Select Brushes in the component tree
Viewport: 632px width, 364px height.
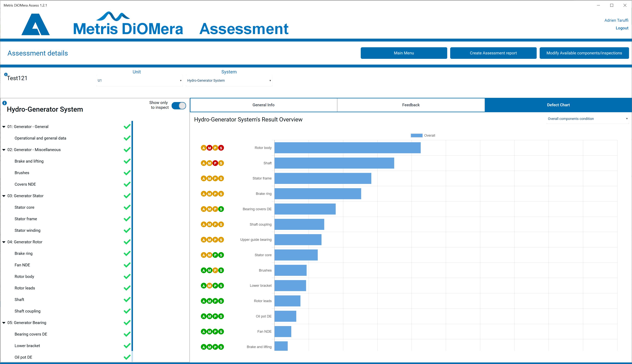coord(22,173)
